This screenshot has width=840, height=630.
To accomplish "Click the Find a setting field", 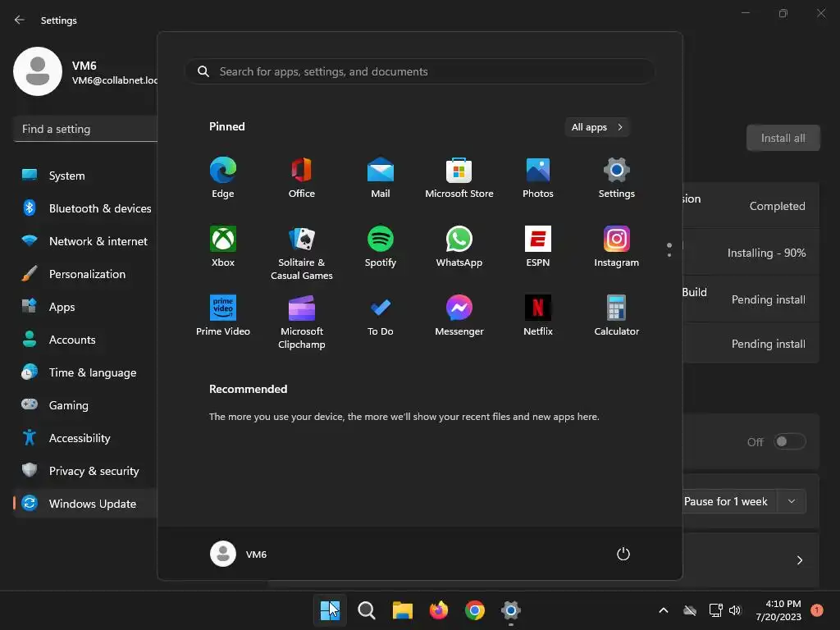I will pyautogui.click(x=85, y=129).
